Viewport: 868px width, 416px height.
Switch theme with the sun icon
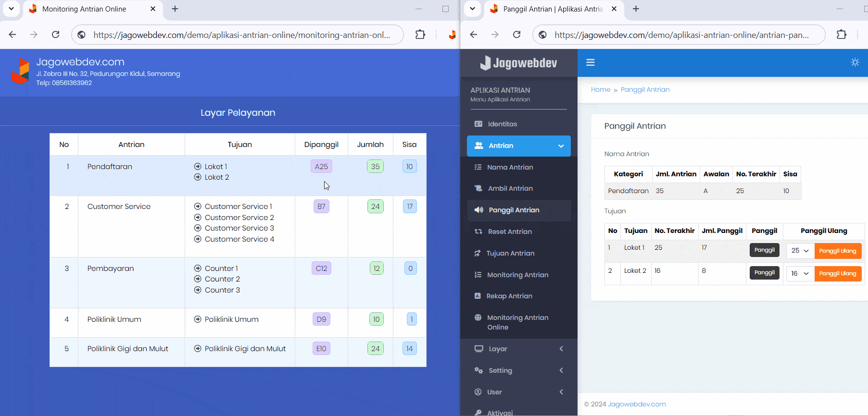coord(855,62)
